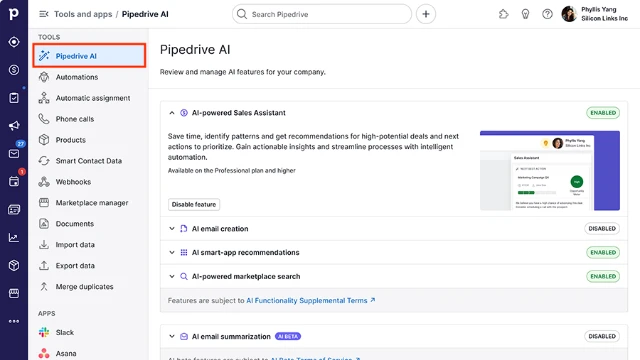Click the AI BETA tag
640x360 pixels.
288,336
